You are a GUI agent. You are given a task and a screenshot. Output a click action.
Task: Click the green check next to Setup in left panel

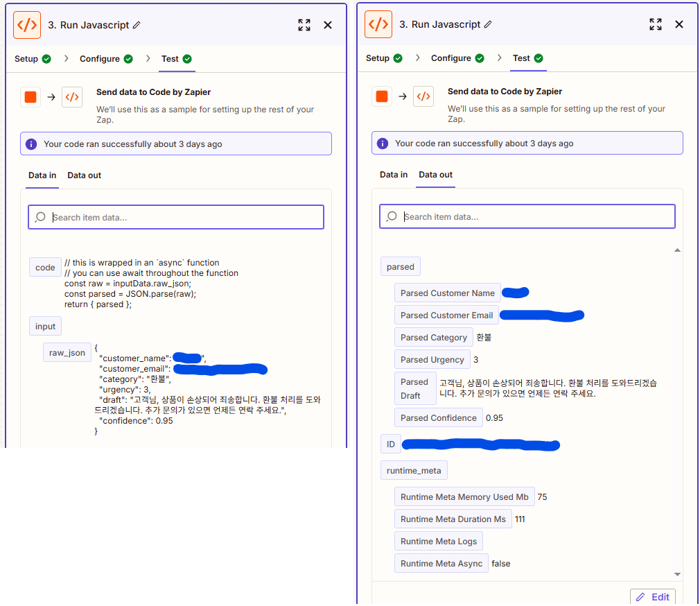[46, 59]
